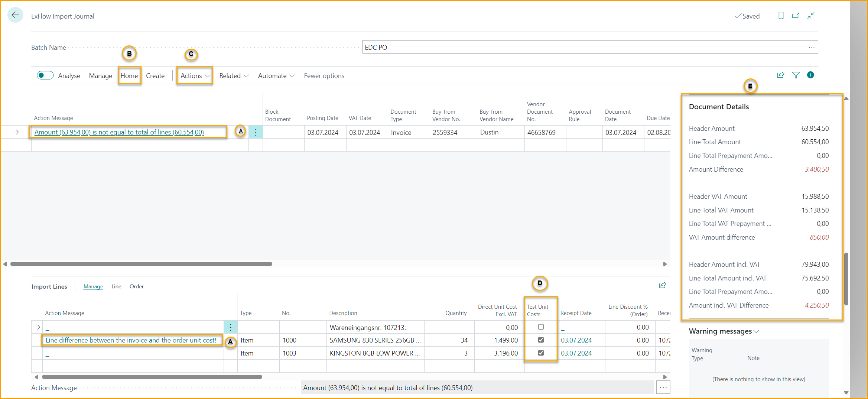Select the SAMSUNG 830 SERIES 256GB description

click(x=375, y=340)
